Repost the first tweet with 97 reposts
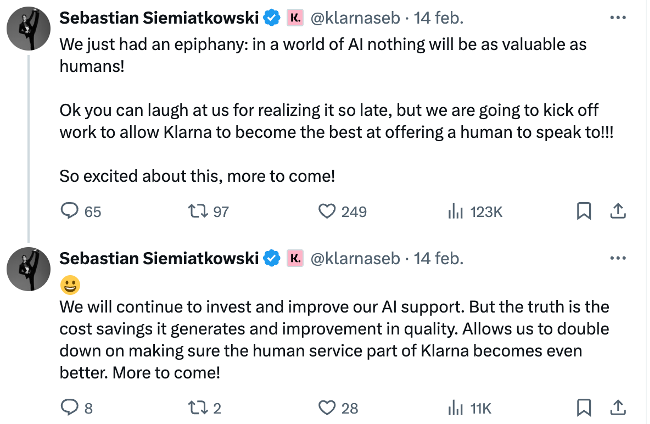 209,211
